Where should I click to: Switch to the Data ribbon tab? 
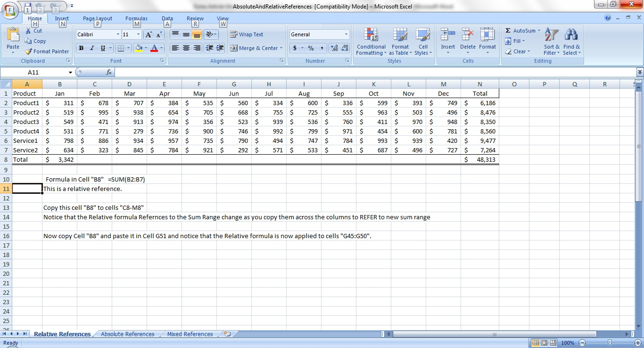[x=167, y=18]
